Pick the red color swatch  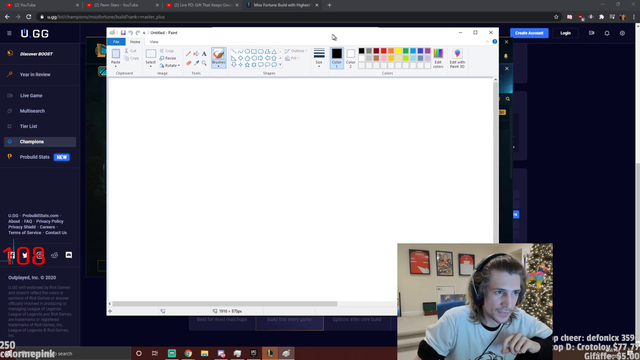[384, 51]
